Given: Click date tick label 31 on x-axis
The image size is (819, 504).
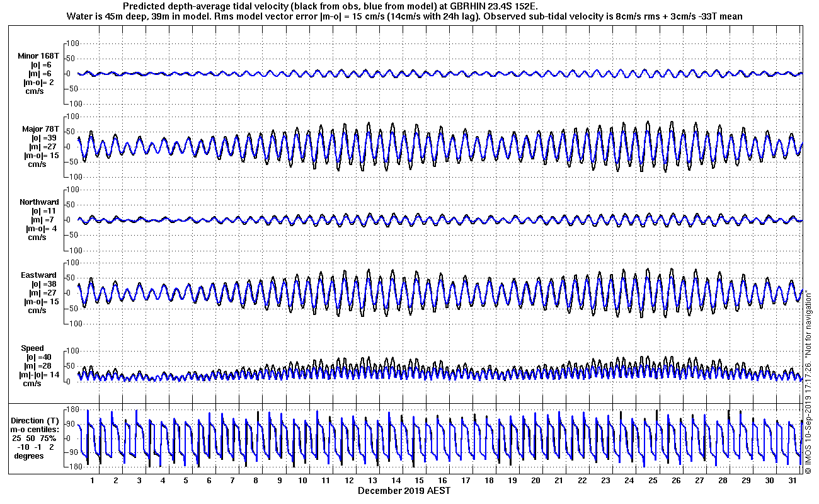Looking at the screenshot, I should [793, 481].
